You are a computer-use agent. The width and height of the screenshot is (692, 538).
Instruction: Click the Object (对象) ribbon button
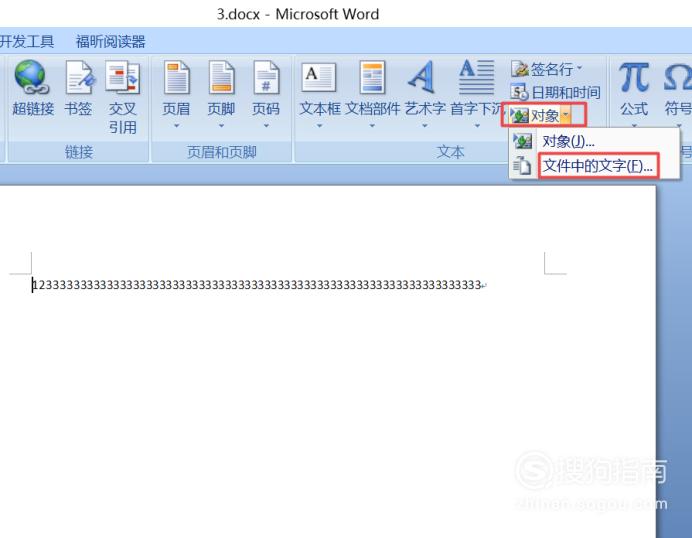point(535,116)
